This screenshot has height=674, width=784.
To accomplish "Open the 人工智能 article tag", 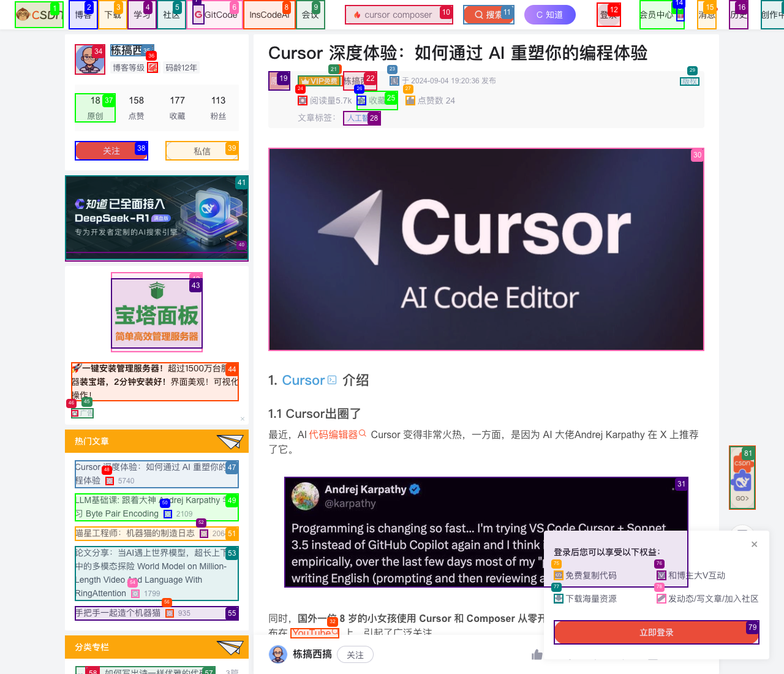I will click(x=362, y=118).
